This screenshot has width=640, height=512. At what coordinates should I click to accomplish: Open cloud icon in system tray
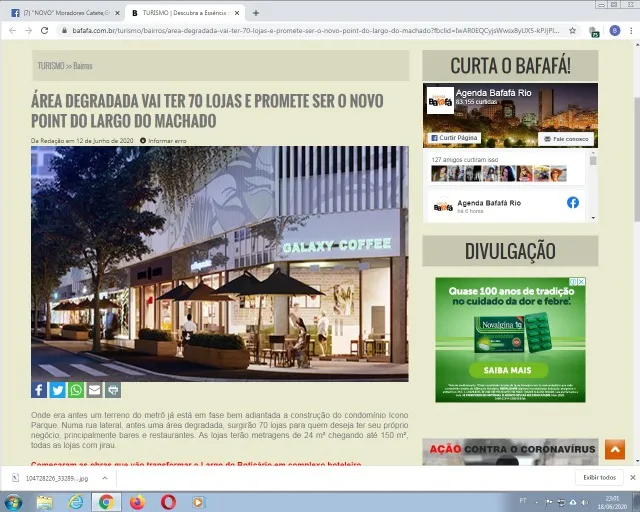pyautogui.click(x=573, y=502)
